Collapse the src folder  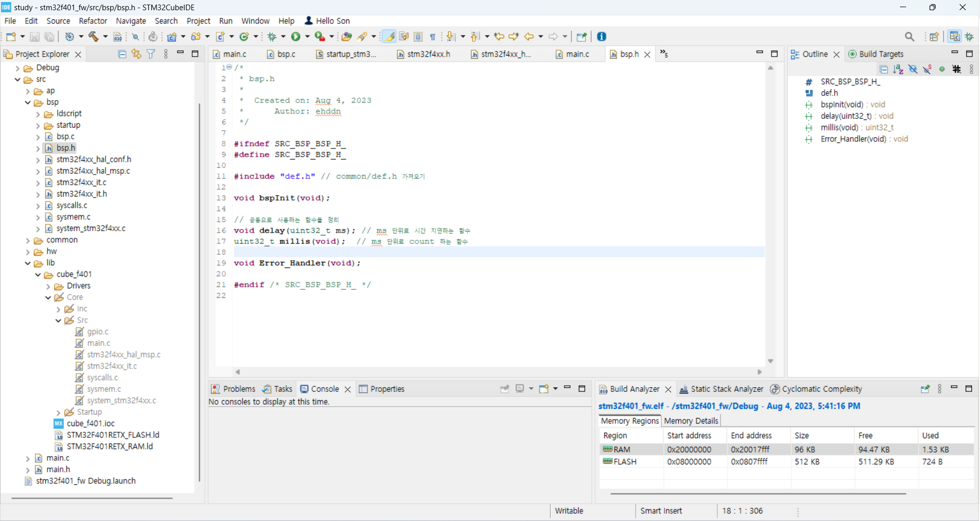click(18, 80)
